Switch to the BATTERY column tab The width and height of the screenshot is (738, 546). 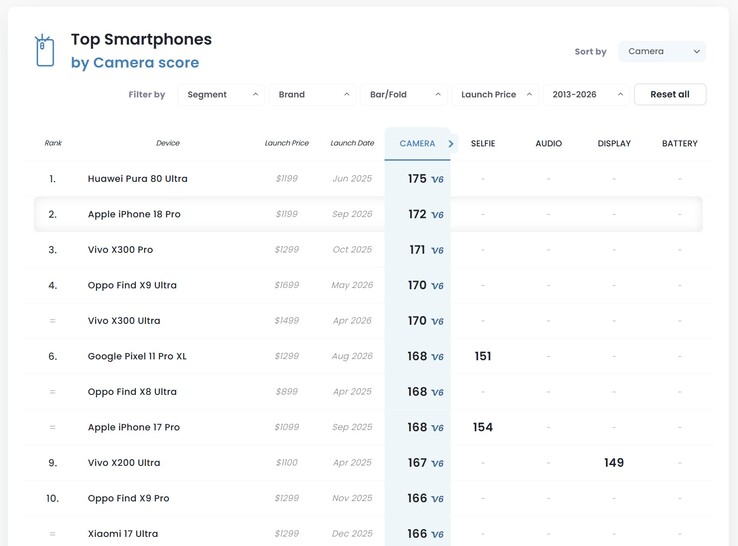pyautogui.click(x=680, y=144)
